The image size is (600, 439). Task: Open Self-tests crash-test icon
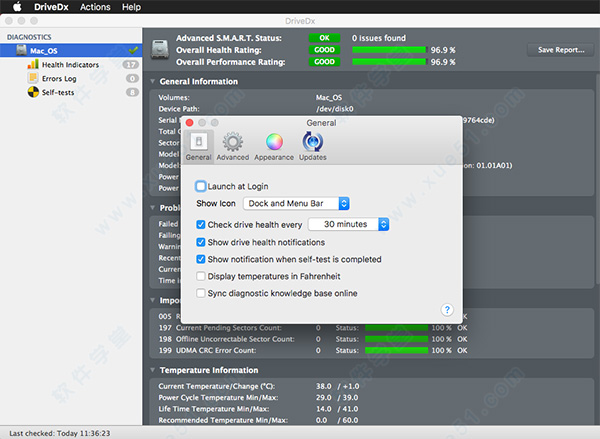(33, 92)
